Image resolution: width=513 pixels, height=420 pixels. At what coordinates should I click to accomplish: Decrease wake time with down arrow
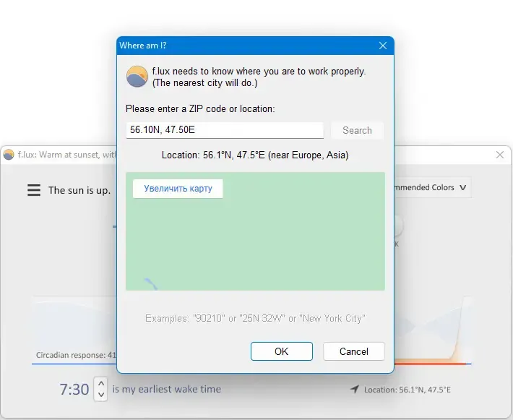coord(101,395)
